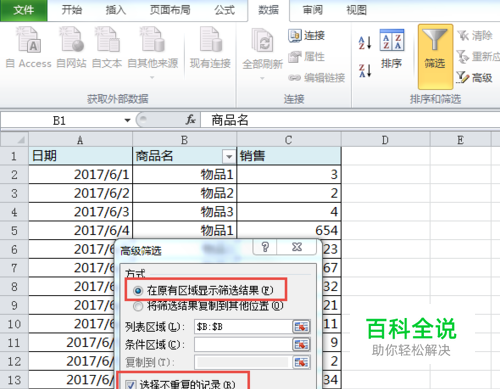The height and width of the screenshot is (389, 500).
Task: Open 高级 advanced filter
Action: pos(474,78)
